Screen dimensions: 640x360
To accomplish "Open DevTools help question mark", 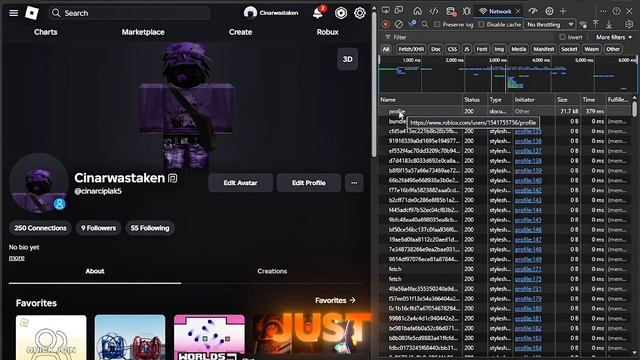I will 616,11.
